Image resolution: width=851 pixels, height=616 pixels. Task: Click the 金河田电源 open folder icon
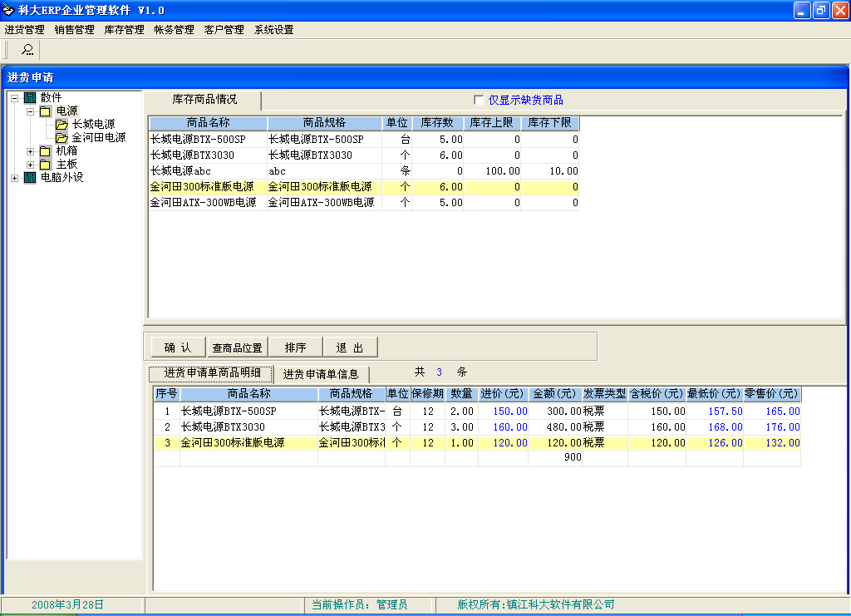click(61, 138)
